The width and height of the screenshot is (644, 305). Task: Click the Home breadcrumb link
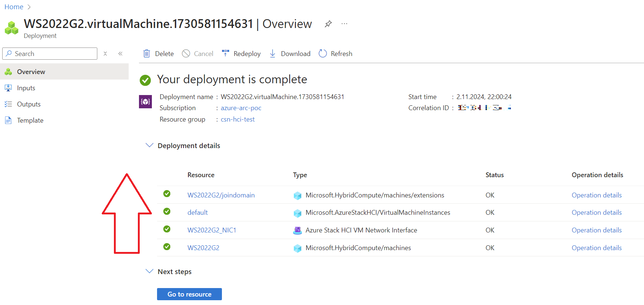click(14, 7)
